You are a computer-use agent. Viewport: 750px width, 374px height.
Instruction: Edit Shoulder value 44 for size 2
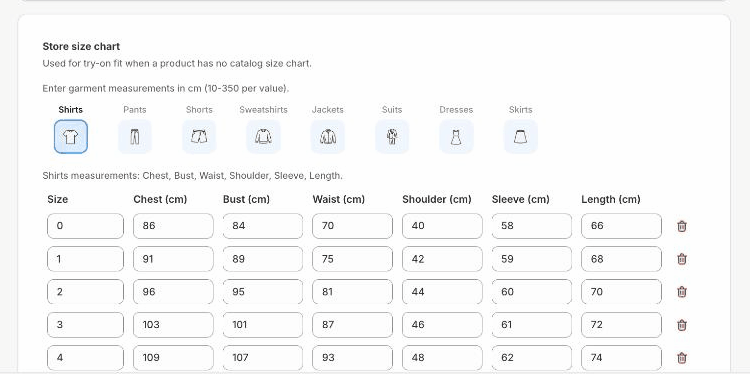tap(442, 292)
